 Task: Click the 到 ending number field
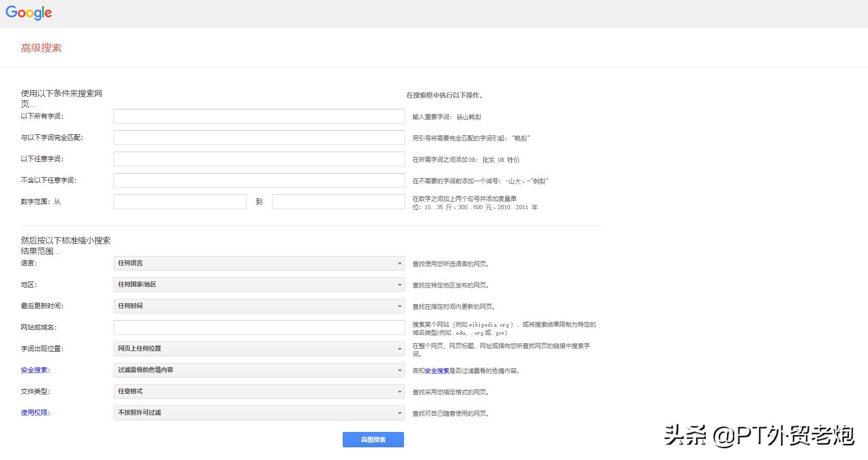point(338,202)
